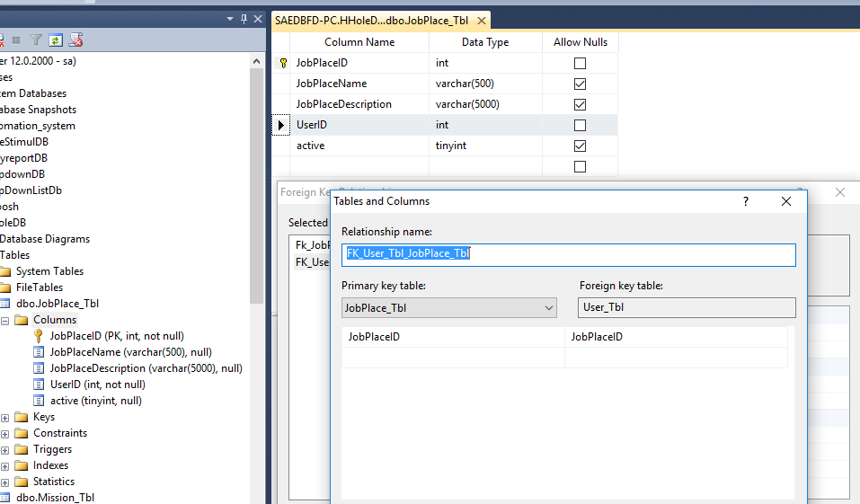860x504 pixels.
Task: Click the Indexes folder icon
Action: tap(22, 465)
